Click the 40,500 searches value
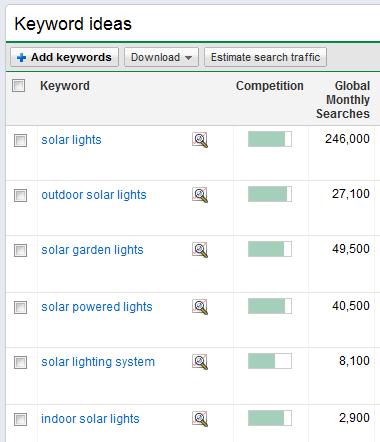This screenshot has width=380, height=442. tap(351, 306)
